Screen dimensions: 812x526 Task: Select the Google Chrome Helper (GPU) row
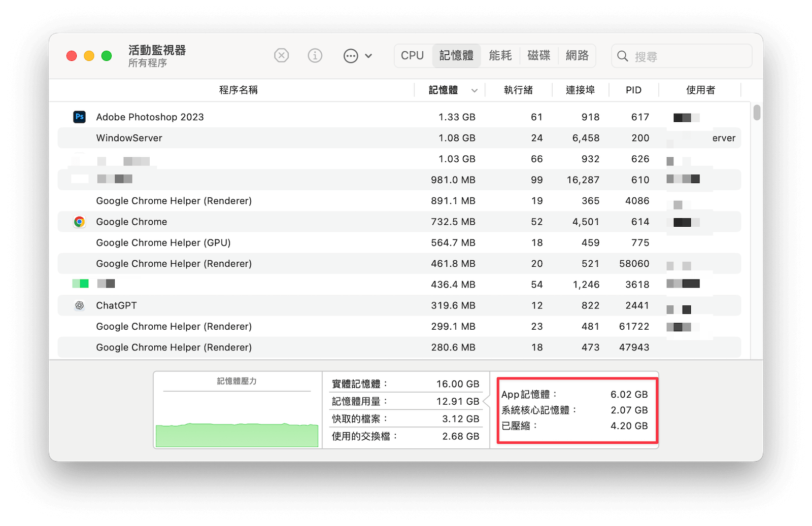pos(399,242)
